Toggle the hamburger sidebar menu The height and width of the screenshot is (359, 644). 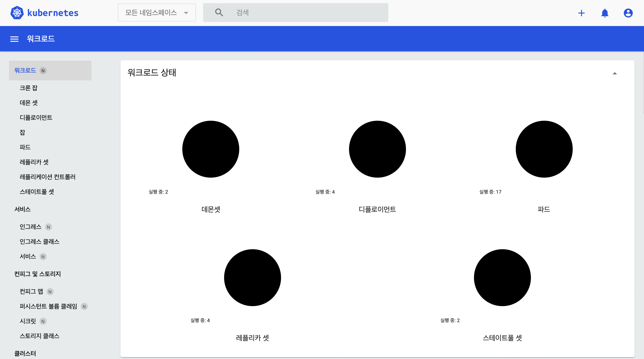pyautogui.click(x=14, y=39)
